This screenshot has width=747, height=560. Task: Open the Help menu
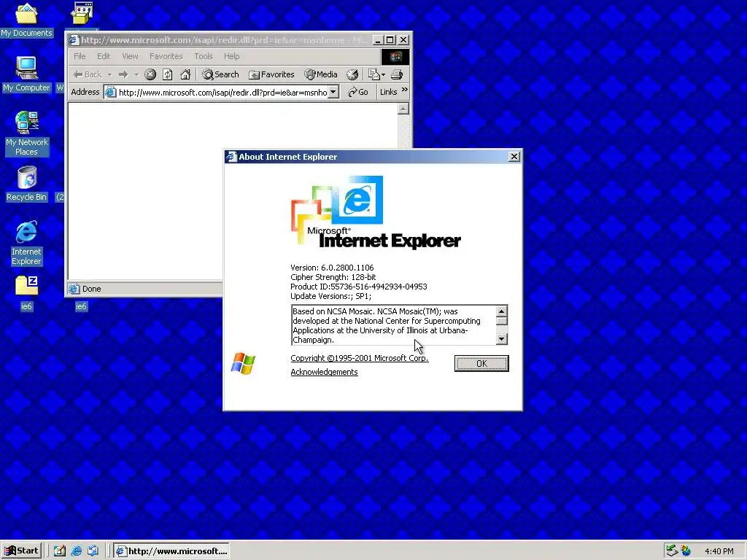pos(231,56)
